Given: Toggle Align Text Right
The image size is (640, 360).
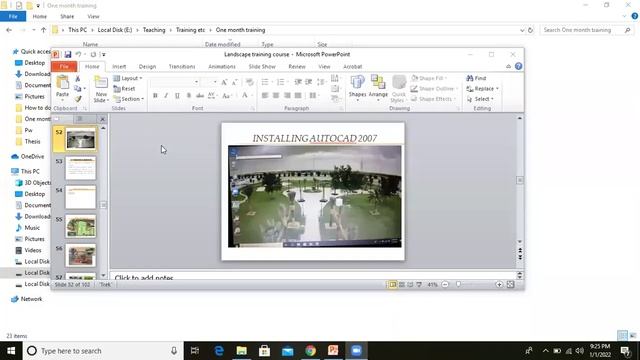Looking at the screenshot, I should (x=287, y=96).
